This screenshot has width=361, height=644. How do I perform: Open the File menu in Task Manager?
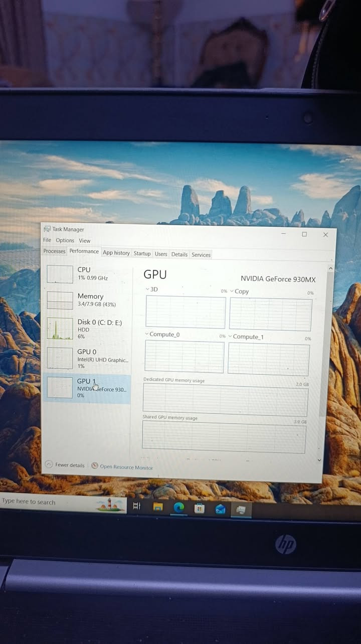47,240
